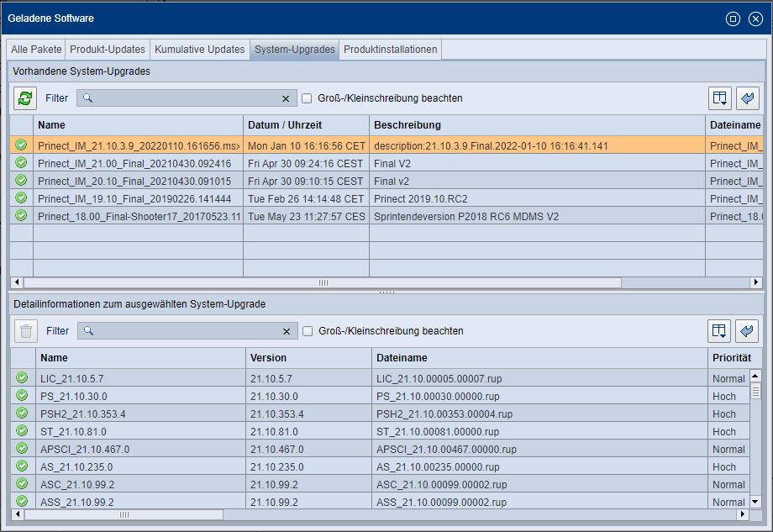Viewport: 773px width, 532px height.
Task: Click reset arrow icon in details panel toolbar
Action: pyautogui.click(x=746, y=331)
